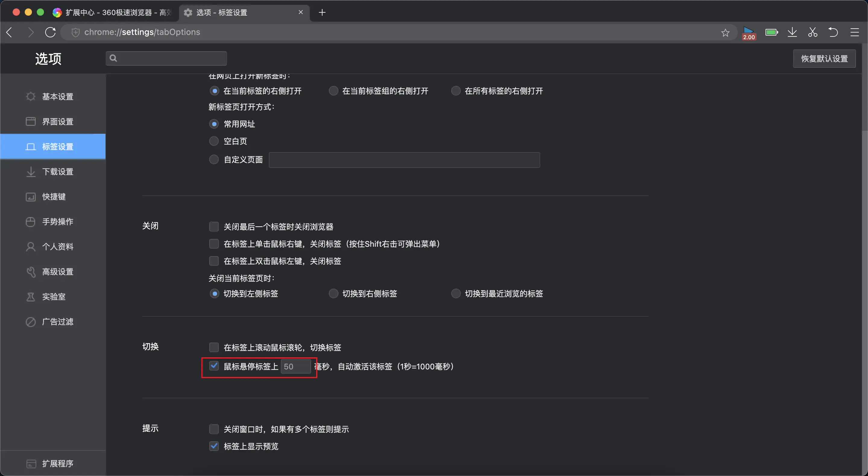Screen dimensions: 868x476
Task: Click the hover delay field showing 50
Action: pyautogui.click(x=296, y=367)
